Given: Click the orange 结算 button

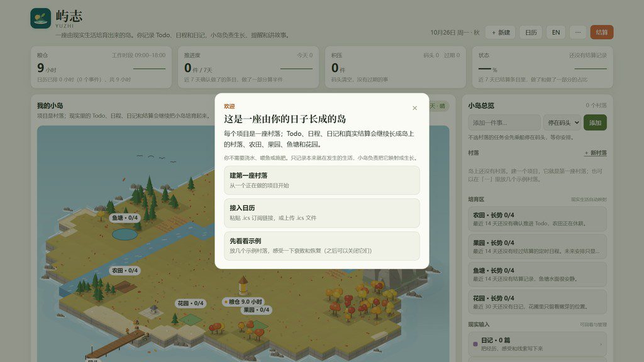Looking at the screenshot, I should [x=602, y=33].
